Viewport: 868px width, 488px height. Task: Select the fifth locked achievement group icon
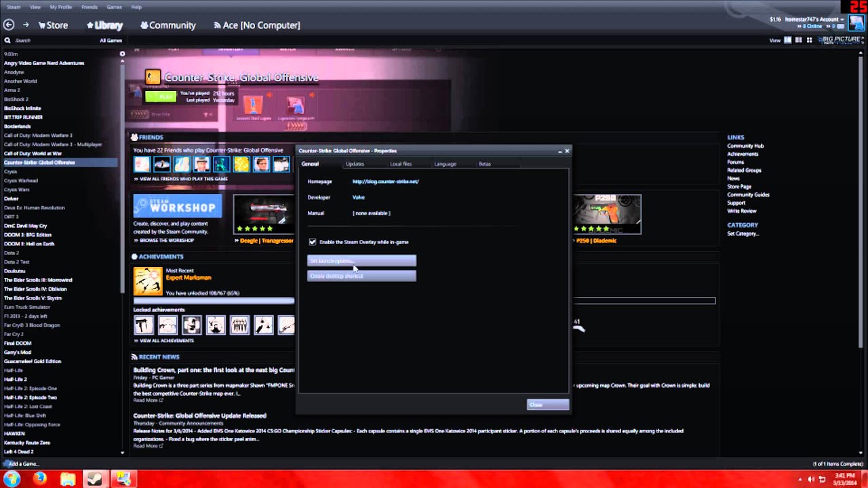tap(239, 325)
